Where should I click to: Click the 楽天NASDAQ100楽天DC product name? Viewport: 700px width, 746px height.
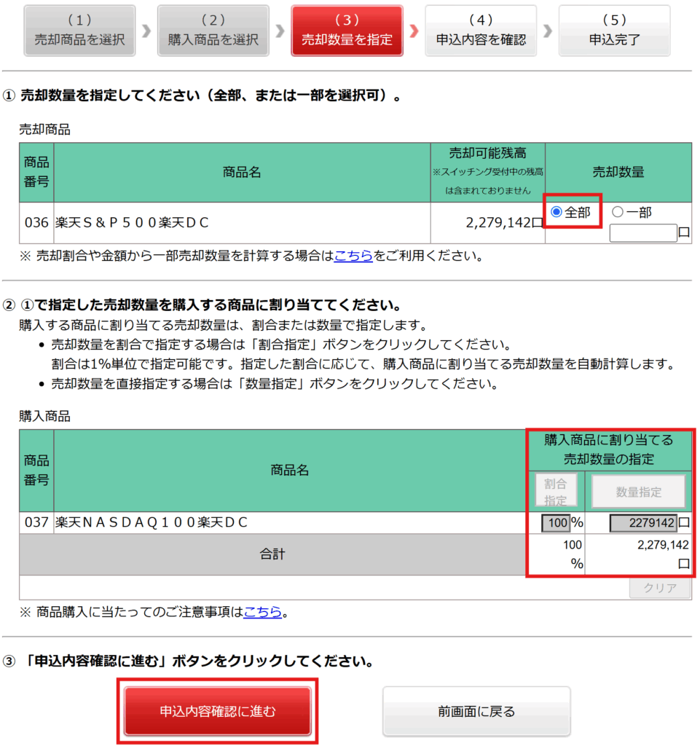(152, 522)
